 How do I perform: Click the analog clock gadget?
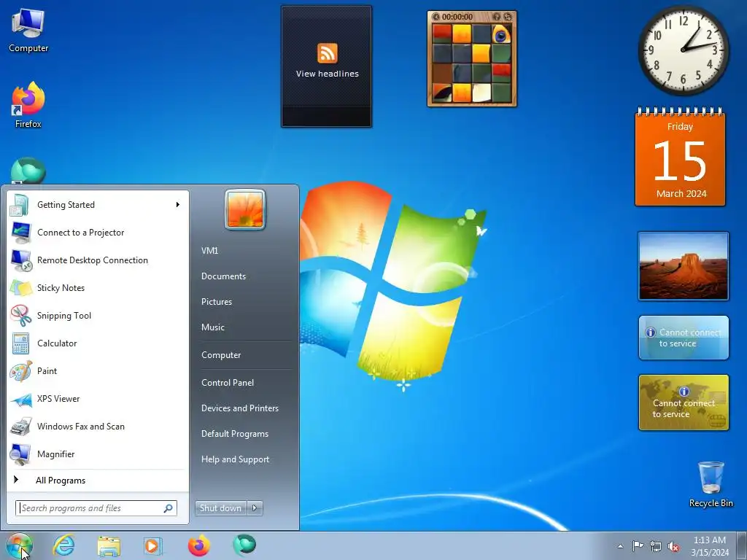pyautogui.click(x=683, y=51)
